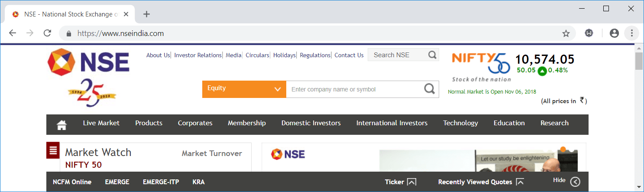
Task: Open the Holidays link
Action: coord(285,55)
